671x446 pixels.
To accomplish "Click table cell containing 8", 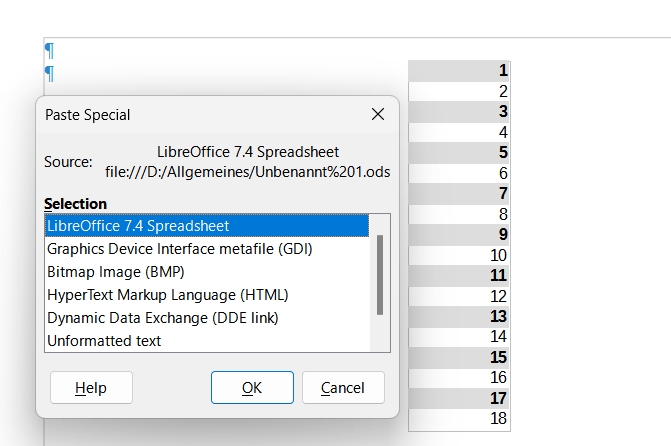I will tap(459, 214).
